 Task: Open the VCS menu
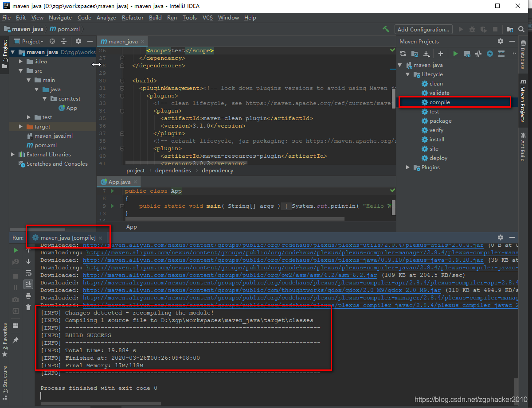click(x=207, y=18)
